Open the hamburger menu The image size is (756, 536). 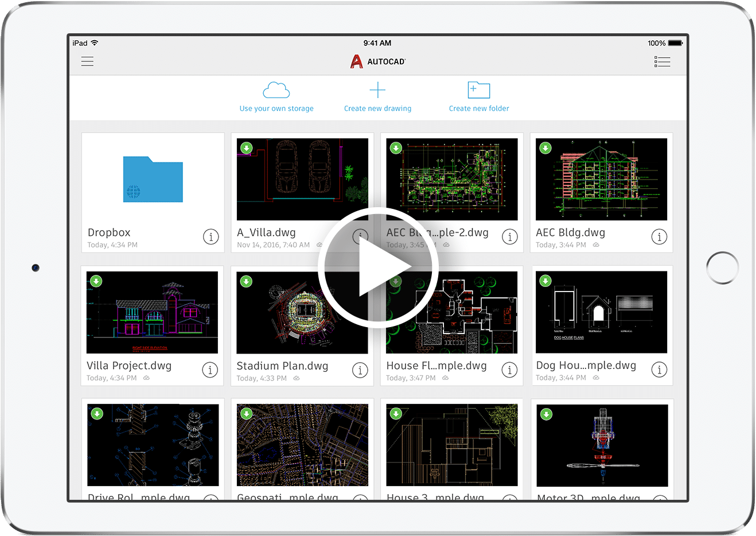(x=87, y=61)
